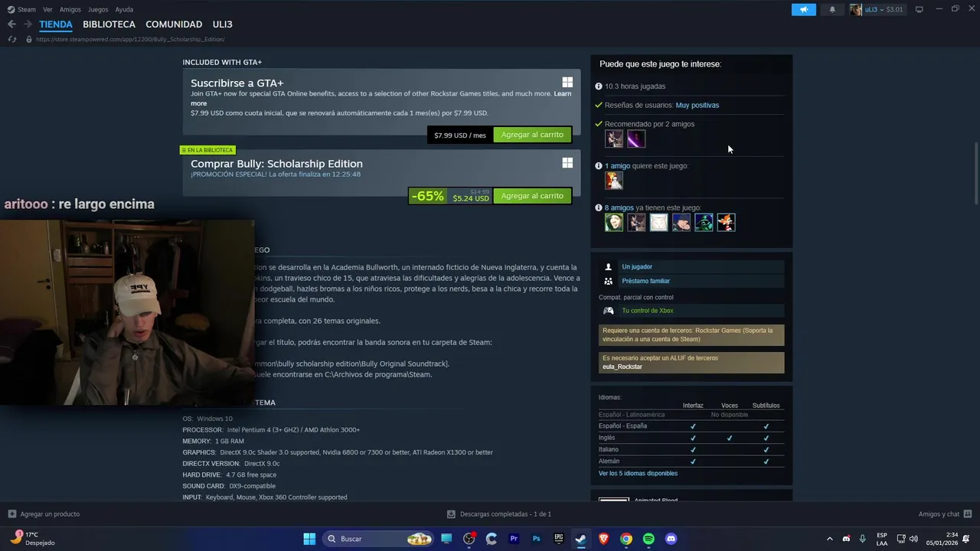Click the tray microphone icon

863,539
